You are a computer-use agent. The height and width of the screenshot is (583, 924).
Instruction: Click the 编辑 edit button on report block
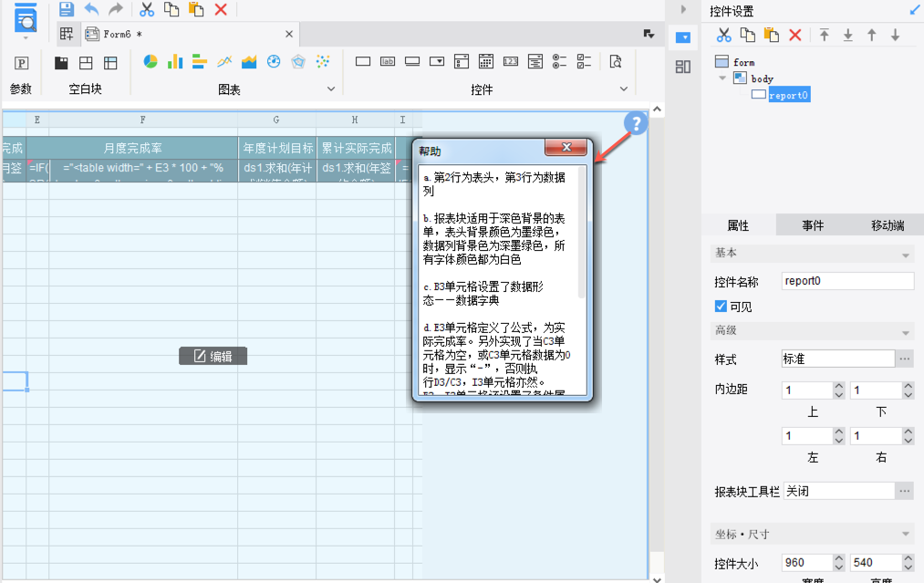tap(213, 356)
